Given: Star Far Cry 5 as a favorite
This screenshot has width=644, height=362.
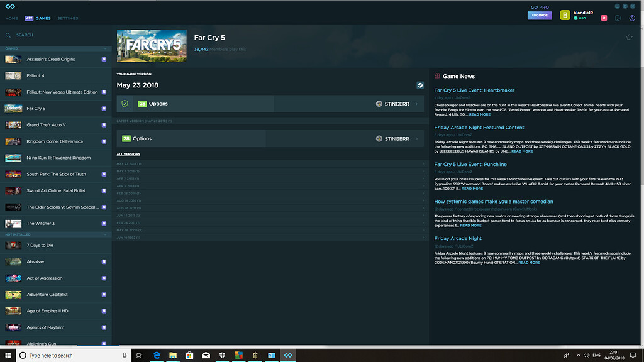Looking at the screenshot, I should pyautogui.click(x=629, y=37).
